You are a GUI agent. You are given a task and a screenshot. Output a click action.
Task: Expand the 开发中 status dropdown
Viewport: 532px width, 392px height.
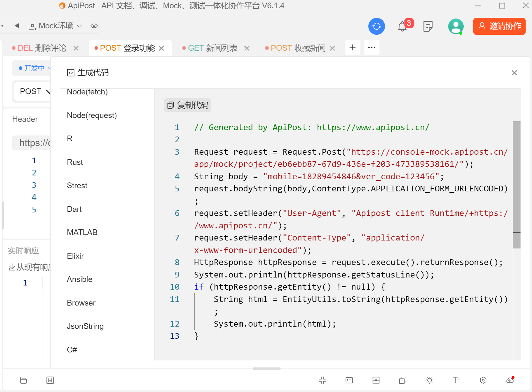pyautogui.click(x=33, y=68)
